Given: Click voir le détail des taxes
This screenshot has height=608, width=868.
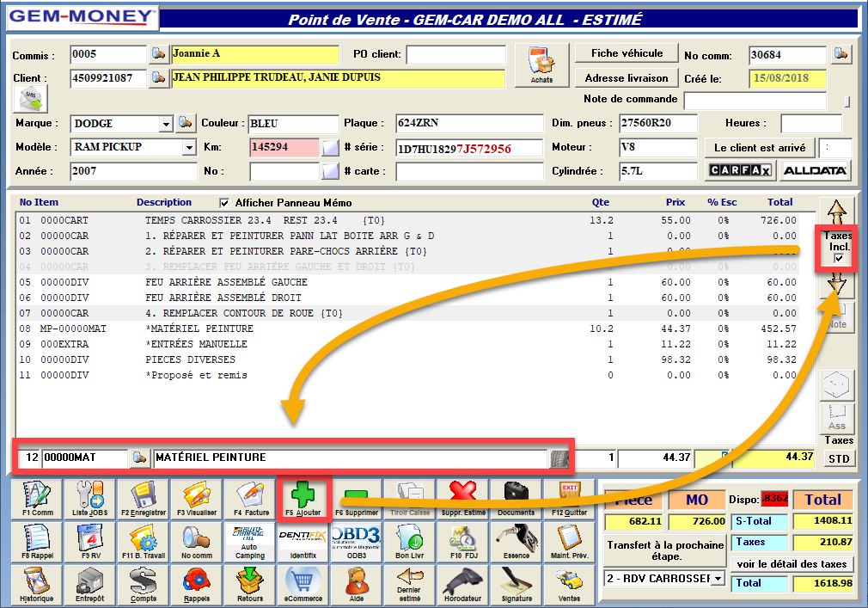Looking at the screenshot, I should tap(792, 564).
